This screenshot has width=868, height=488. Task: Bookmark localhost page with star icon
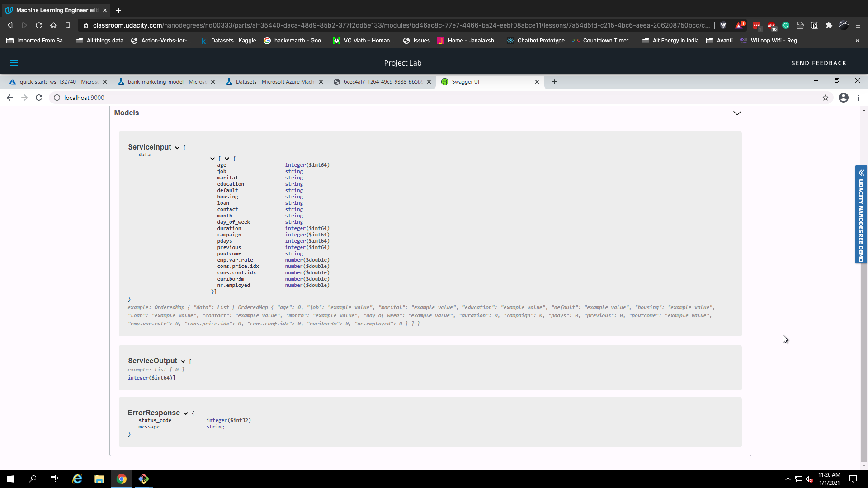tap(826, 98)
